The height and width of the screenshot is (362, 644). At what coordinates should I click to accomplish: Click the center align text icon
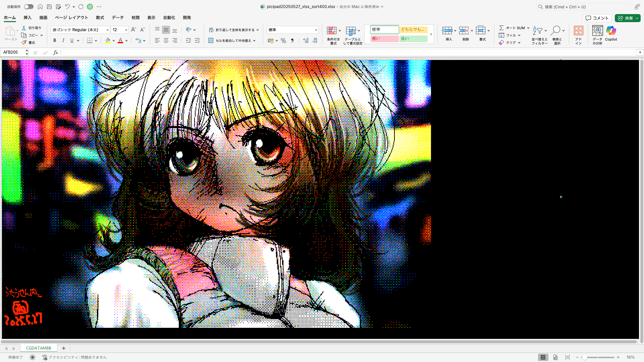click(166, 41)
